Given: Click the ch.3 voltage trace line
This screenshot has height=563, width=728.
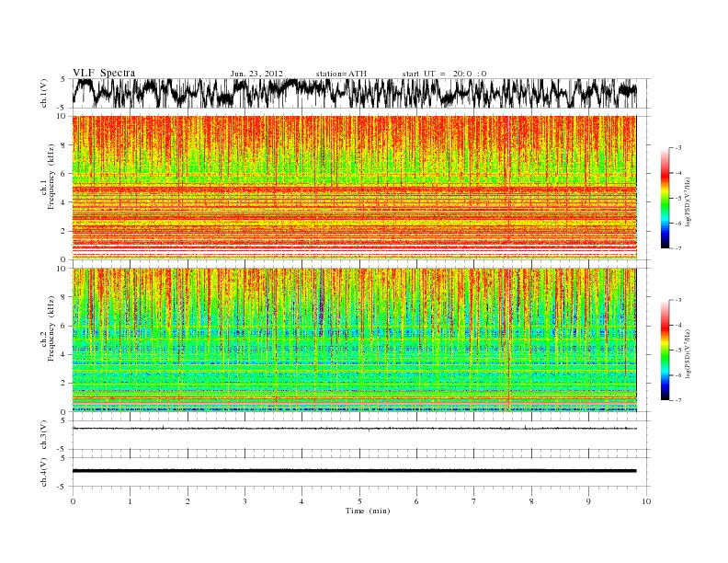Looking at the screenshot, I should click(x=355, y=429).
